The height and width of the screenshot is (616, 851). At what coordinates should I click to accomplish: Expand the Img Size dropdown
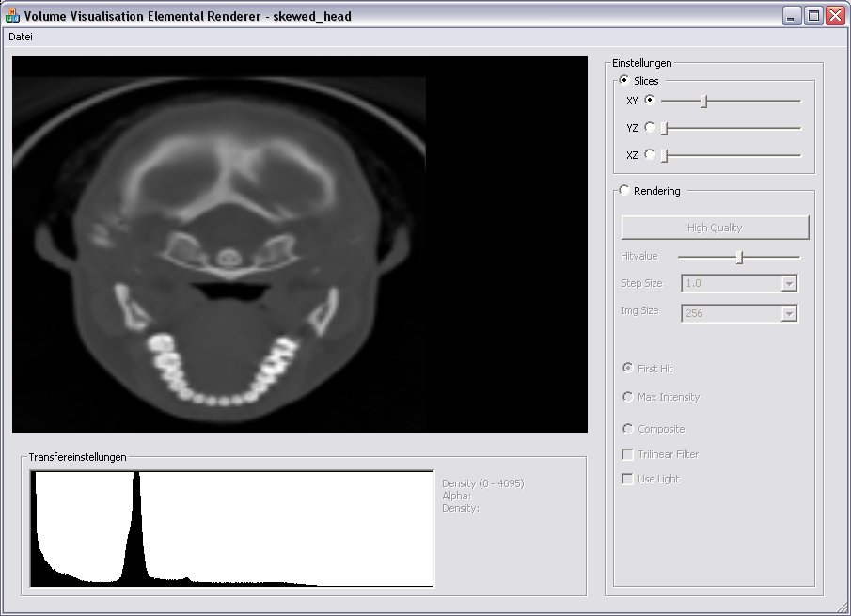pyautogui.click(x=790, y=314)
